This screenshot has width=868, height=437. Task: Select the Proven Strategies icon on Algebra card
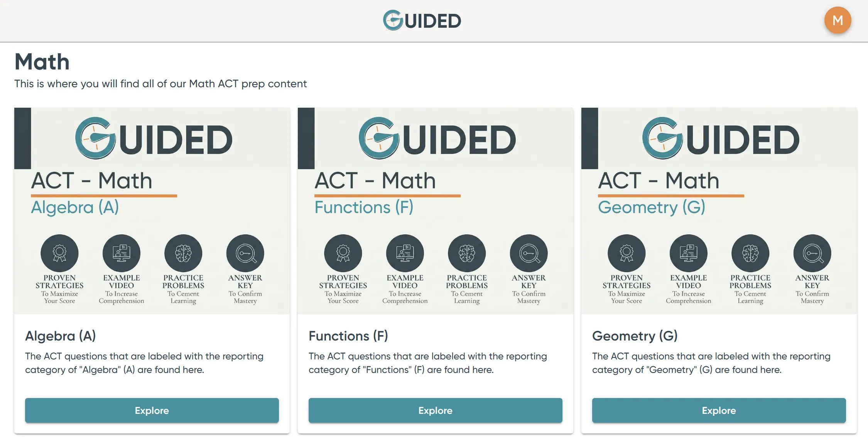59,253
